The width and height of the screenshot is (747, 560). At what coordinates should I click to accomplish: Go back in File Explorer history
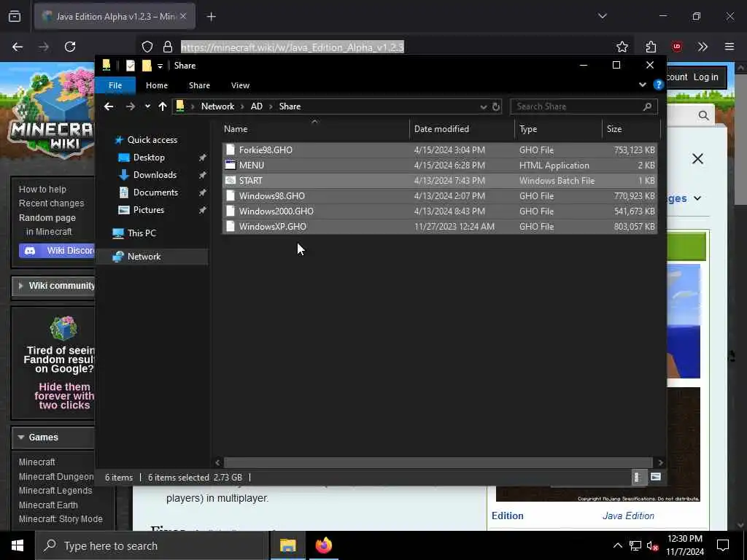(x=109, y=106)
